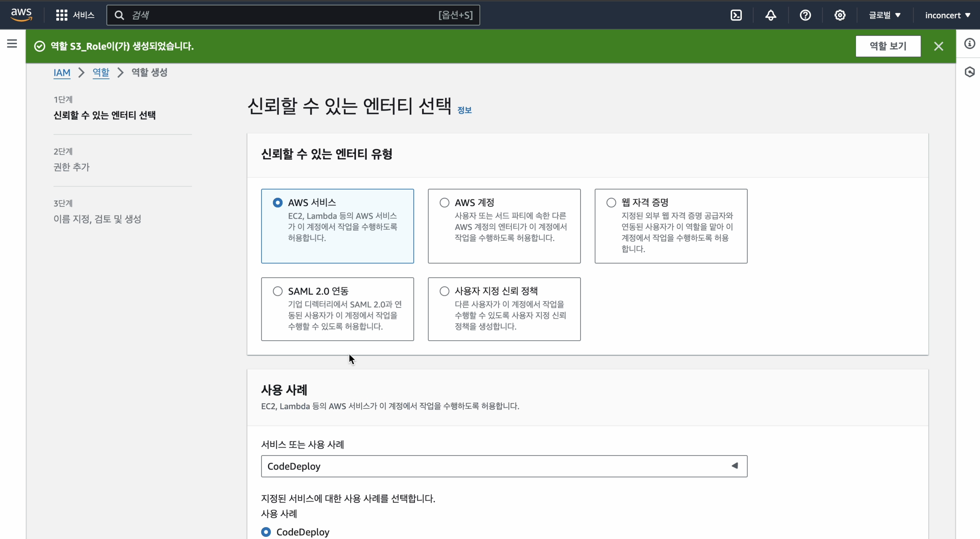Open the navigation hamburger menu
Viewport: 980px width, 539px height.
[x=11, y=43]
